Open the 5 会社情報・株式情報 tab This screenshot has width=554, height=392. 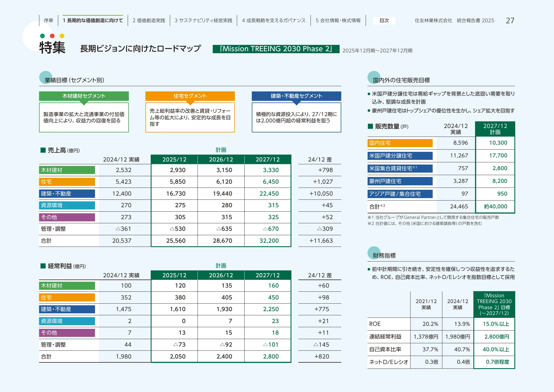338,21
